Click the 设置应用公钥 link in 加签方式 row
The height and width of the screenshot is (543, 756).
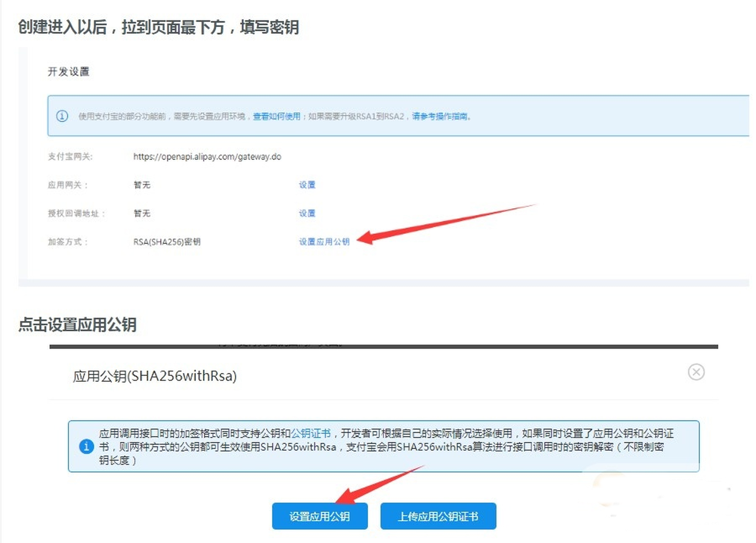(x=324, y=242)
